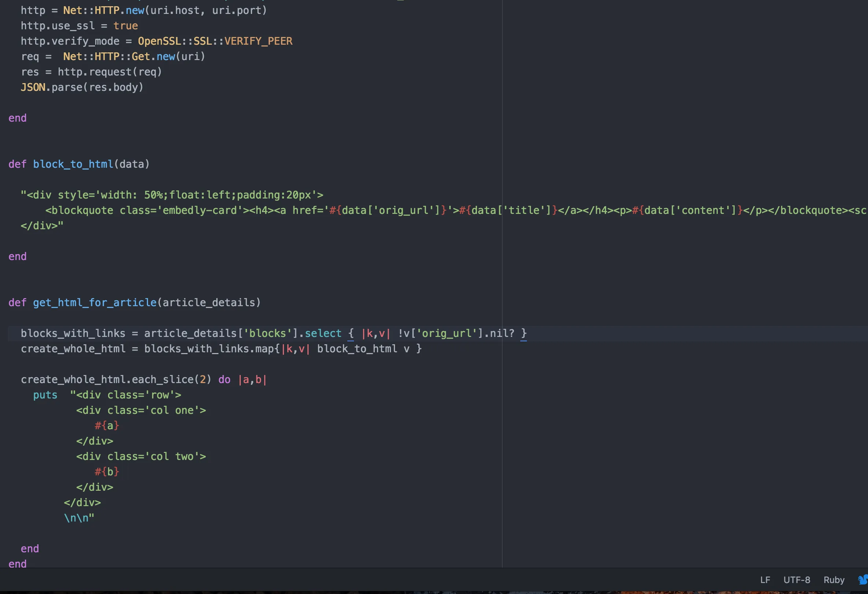The width and height of the screenshot is (868, 594).
Task: Place cursor on 'res = http.request(req)'
Action: click(91, 72)
